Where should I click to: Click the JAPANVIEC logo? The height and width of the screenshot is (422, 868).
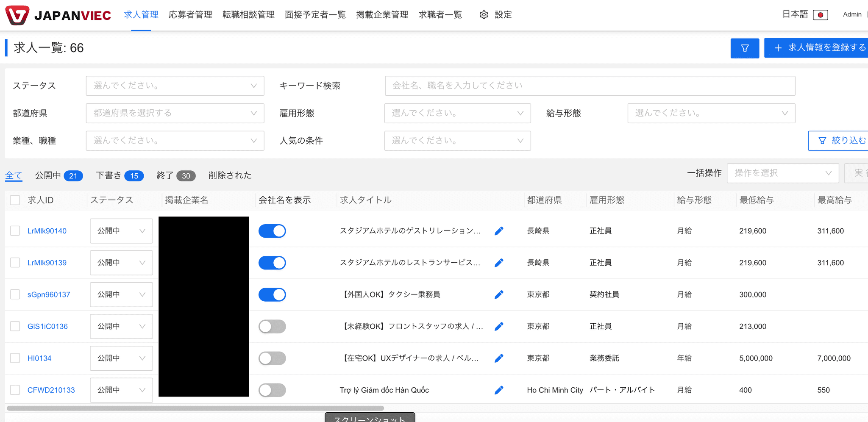pos(58,15)
